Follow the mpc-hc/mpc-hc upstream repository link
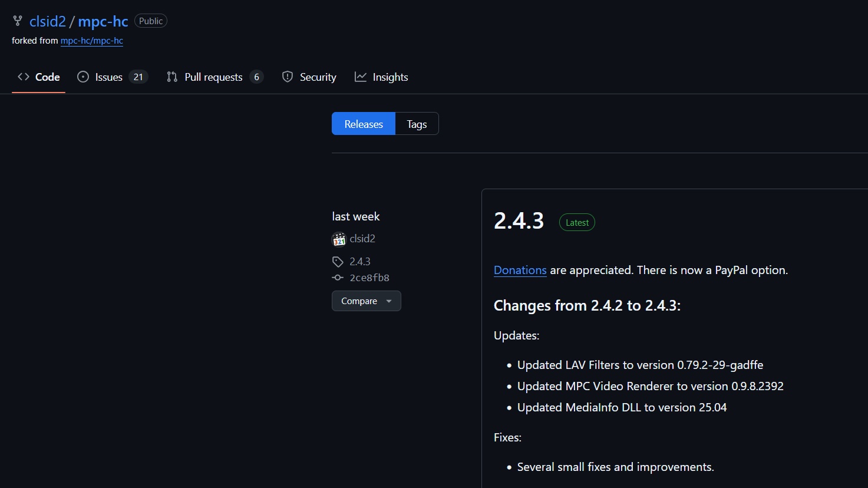 click(x=92, y=41)
